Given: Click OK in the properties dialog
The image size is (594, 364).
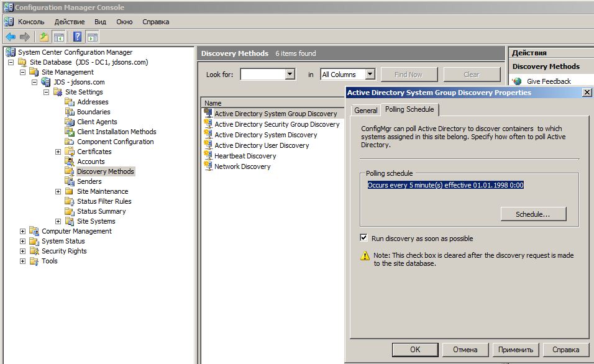Looking at the screenshot, I should [x=415, y=350].
